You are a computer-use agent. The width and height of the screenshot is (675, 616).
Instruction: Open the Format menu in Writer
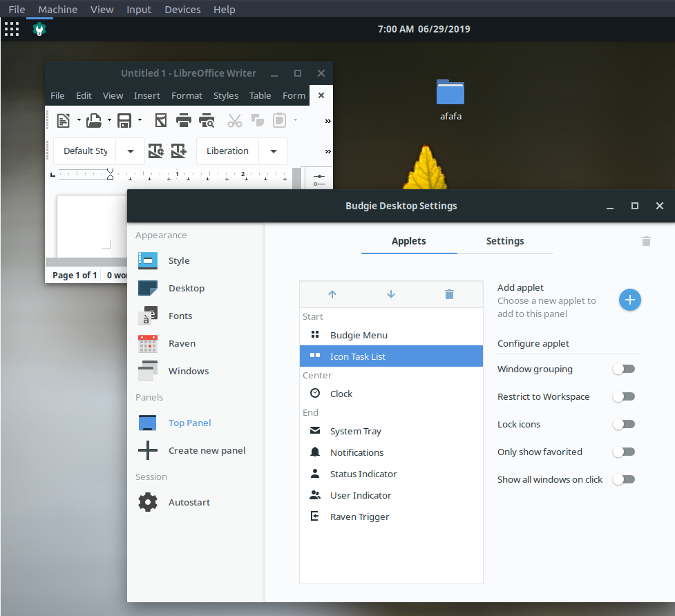pos(187,95)
